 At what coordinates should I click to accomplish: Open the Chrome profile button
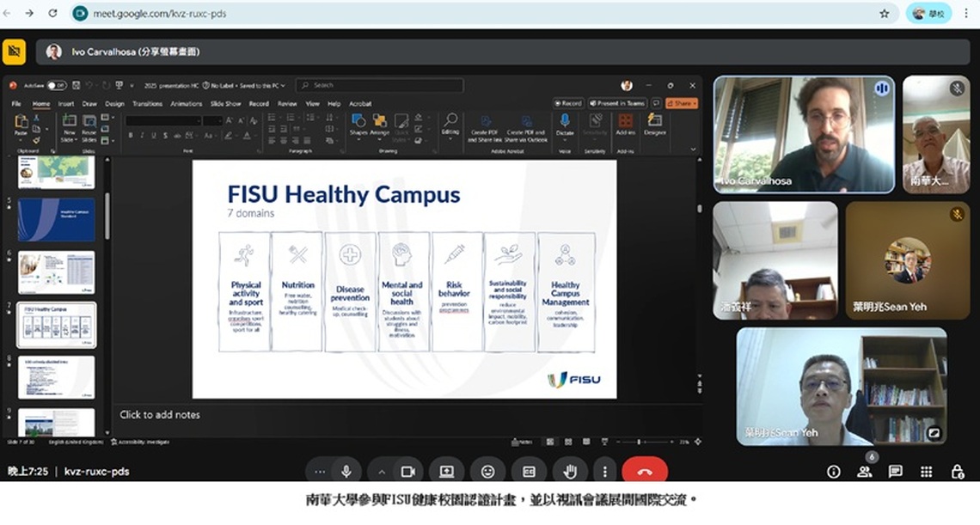928,14
